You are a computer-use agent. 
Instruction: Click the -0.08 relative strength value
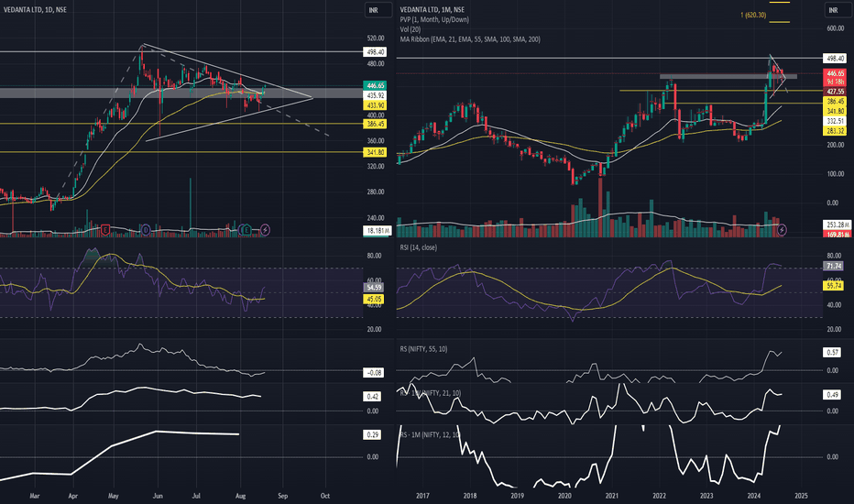(374, 373)
